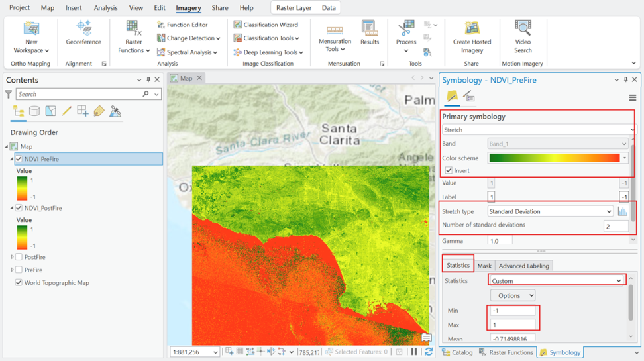Open Classification Tools menu
The image size is (644, 361).
[266, 38]
